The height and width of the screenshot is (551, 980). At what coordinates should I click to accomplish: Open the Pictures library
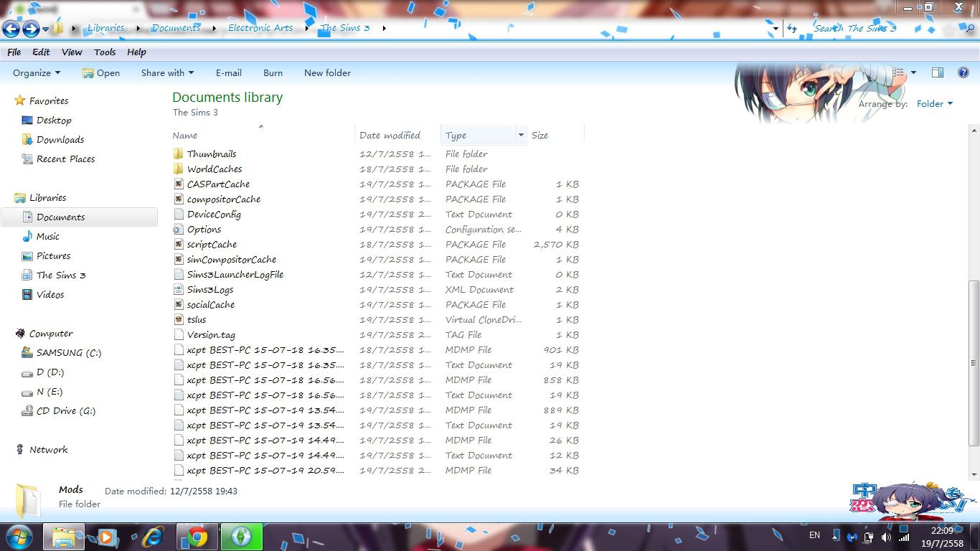point(53,256)
